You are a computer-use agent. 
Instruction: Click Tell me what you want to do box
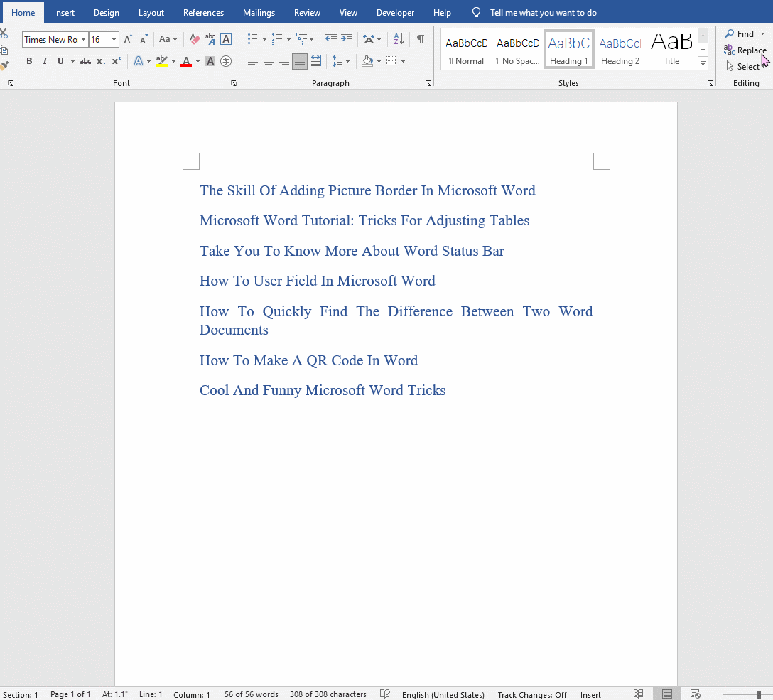(x=543, y=12)
